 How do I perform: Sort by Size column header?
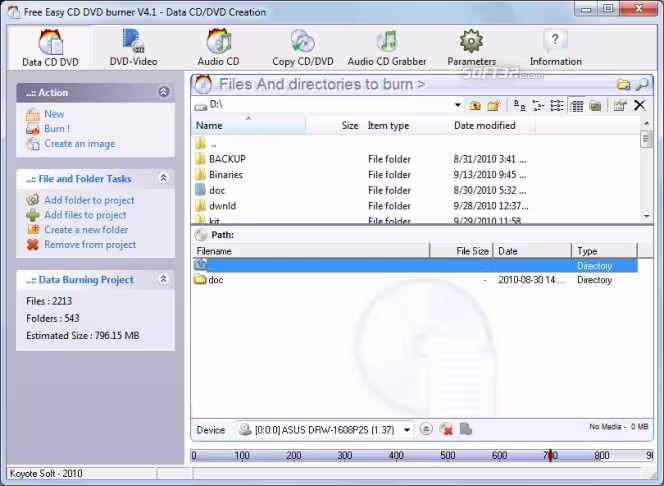pyautogui.click(x=334, y=125)
